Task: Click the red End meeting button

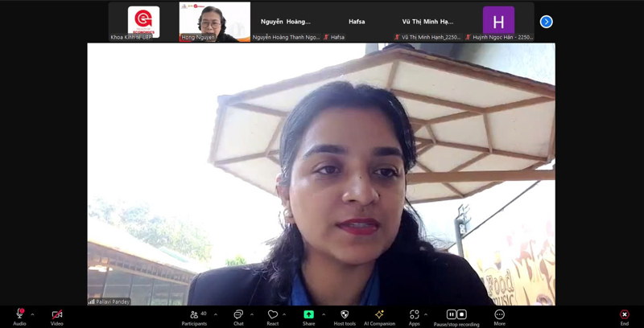Action: tap(624, 314)
